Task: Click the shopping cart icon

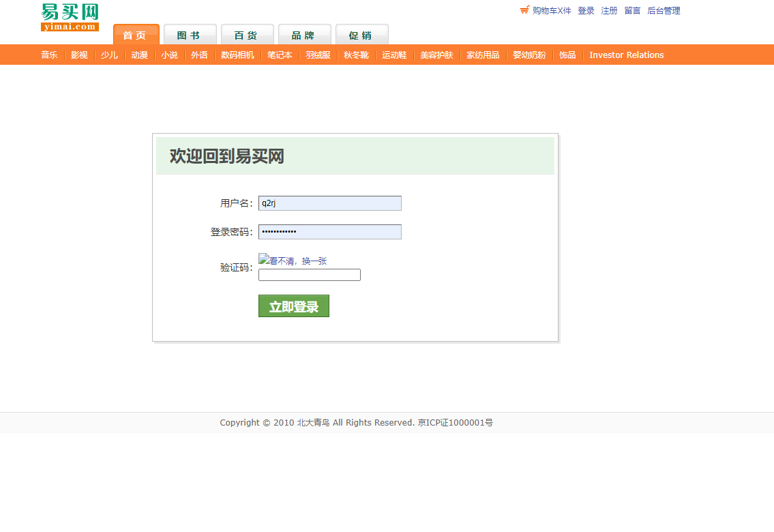Action: click(524, 10)
